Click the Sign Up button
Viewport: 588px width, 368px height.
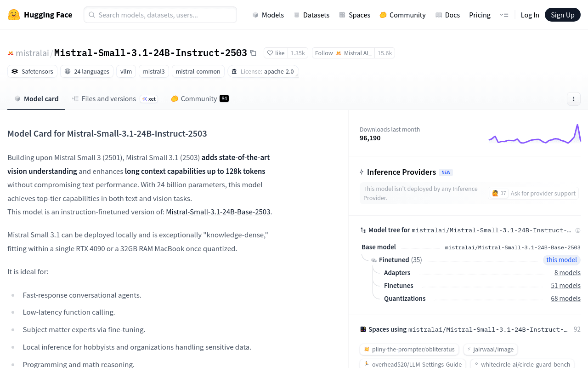pos(563,15)
